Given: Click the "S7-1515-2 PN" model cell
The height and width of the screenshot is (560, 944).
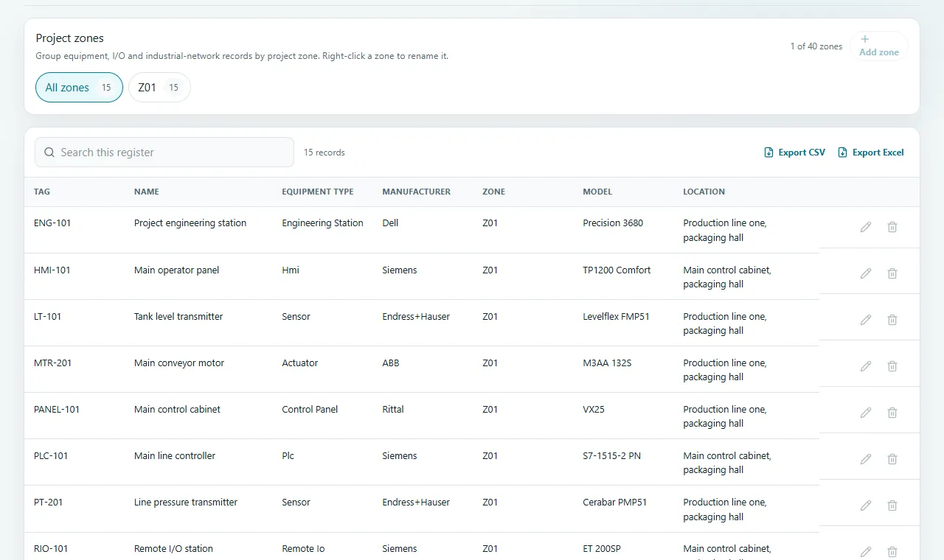Looking at the screenshot, I should pos(612,455).
